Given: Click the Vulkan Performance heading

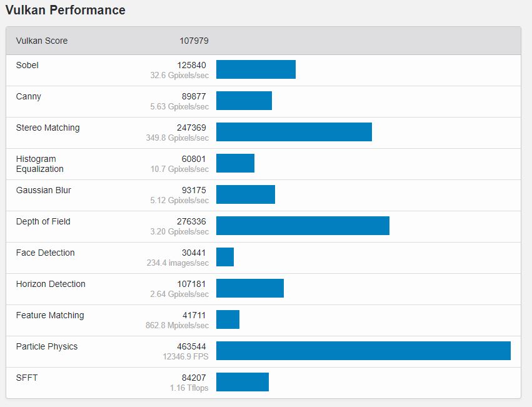Looking at the screenshot, I should point(66,11).
